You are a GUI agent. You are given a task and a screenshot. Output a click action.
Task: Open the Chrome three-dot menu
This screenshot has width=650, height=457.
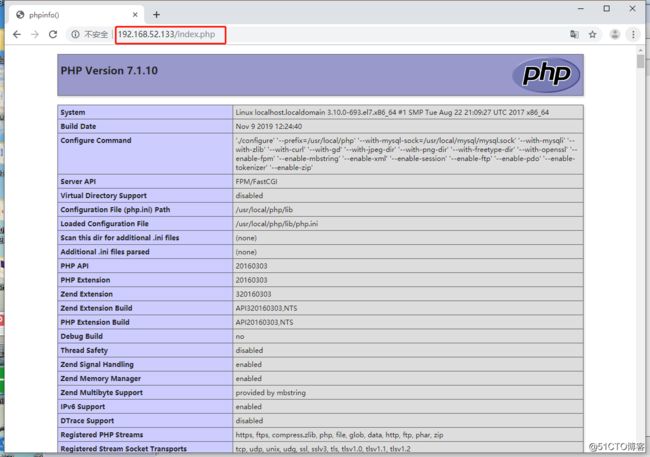pyautogui.click(x=633, y=34)
